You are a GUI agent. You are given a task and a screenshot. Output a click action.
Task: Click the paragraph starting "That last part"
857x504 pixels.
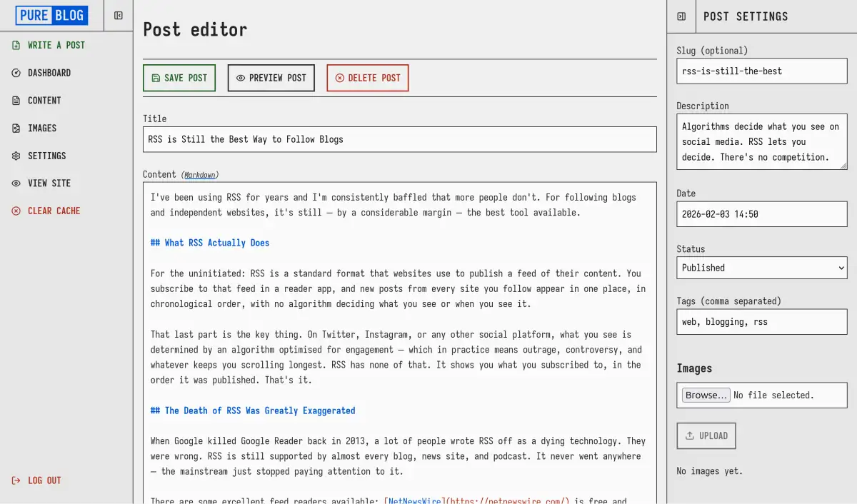[396, 357]
